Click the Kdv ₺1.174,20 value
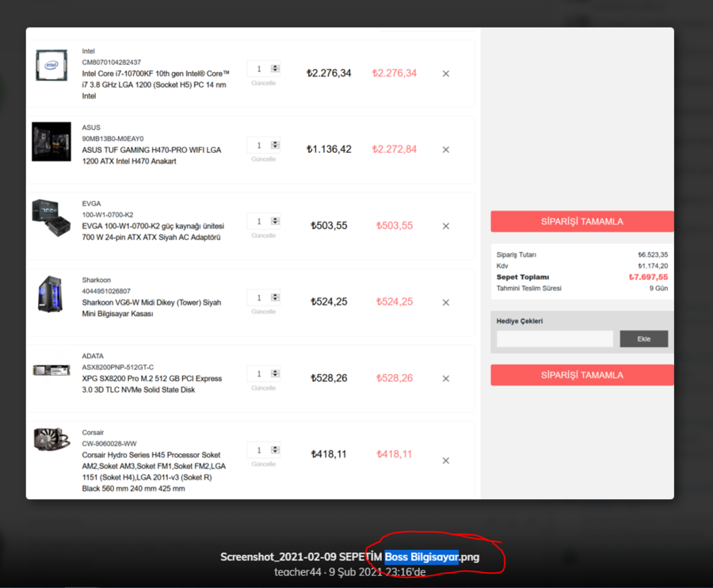Viewport: 713px width, 588px height. pos(653,266)
